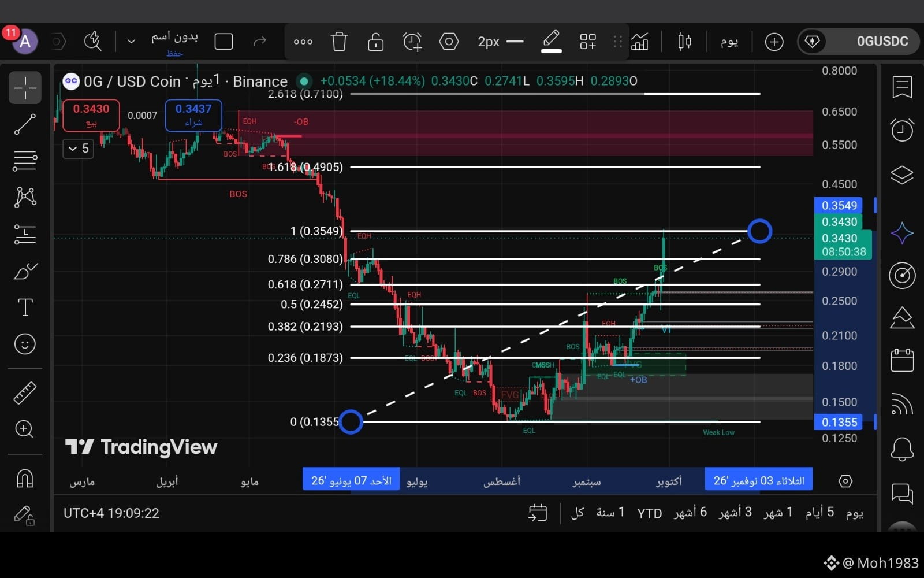This screenshot has height=578, width=924.
Task: Toggle magnet mode for drawings
Action: [x=25, y=479]
